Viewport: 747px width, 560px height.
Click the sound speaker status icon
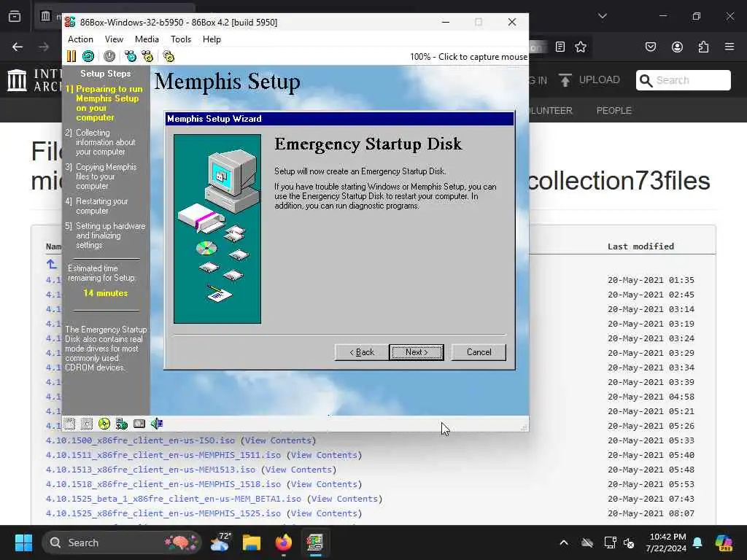coord(157,424)
